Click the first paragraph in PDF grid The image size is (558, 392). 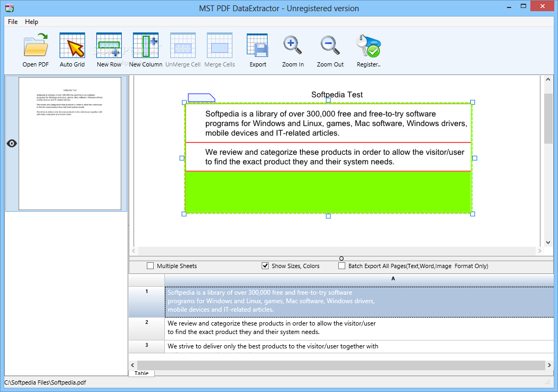pyautogui.click(x=336, y=123)
